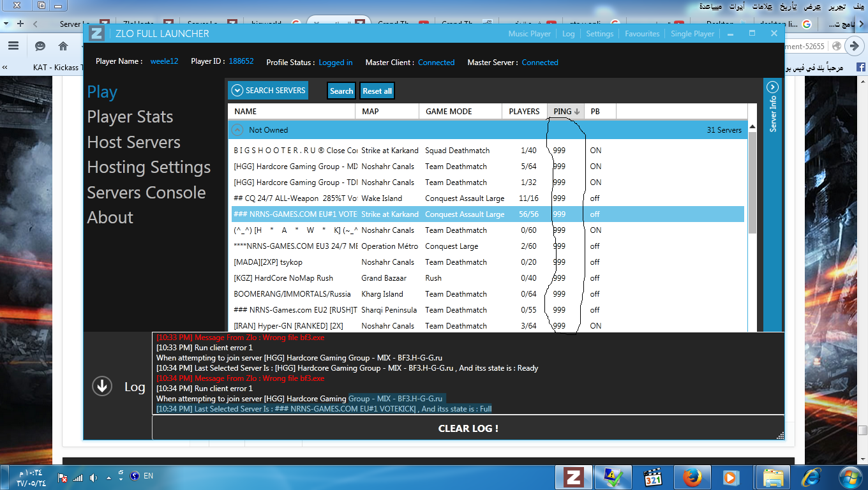868x490 pixels.
Task: Expand the SEARCH SERVERS filter panel
Action: pos(268,91)
